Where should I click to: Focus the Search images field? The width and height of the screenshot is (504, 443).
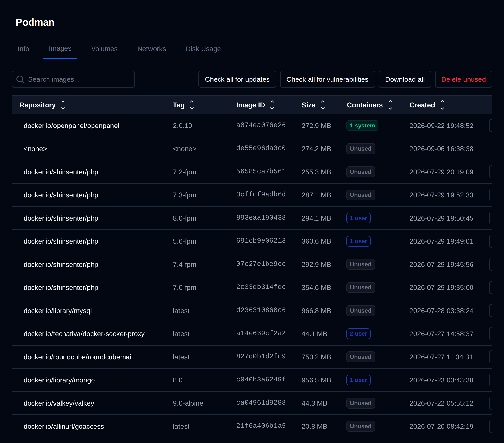pos(73,79)
